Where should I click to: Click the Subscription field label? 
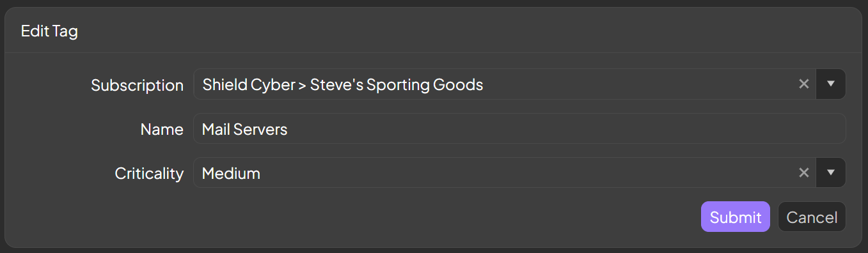click(138, 85)
